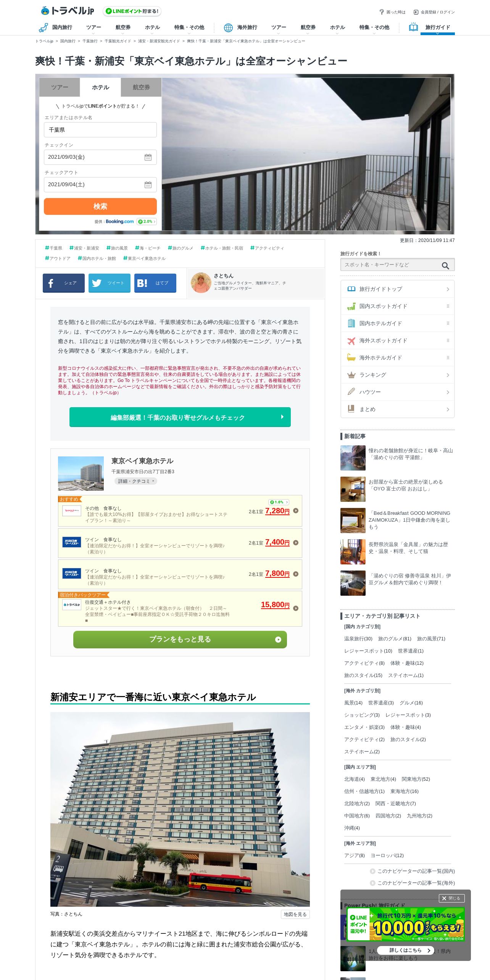Click ハウツー pencil icon
Image resolution: width=490 pixels, height=980 pixels.
pyautogui.click(x=351, y=392)
